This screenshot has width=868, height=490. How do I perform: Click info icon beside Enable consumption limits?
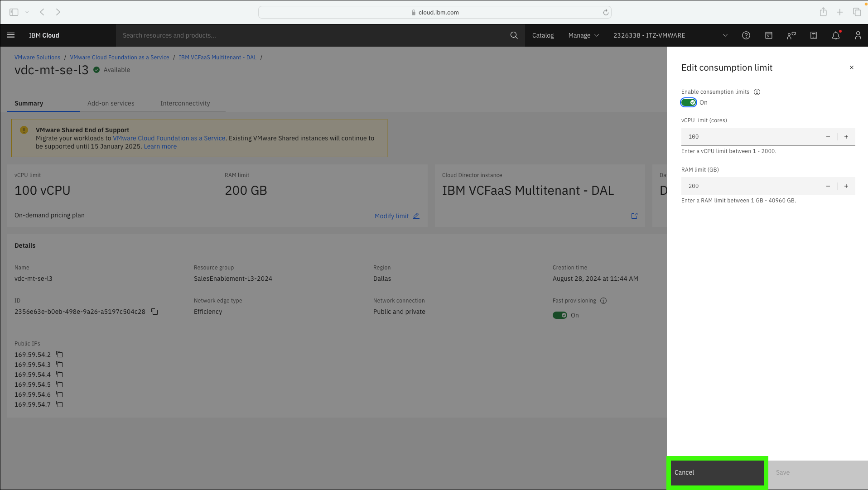757,92
